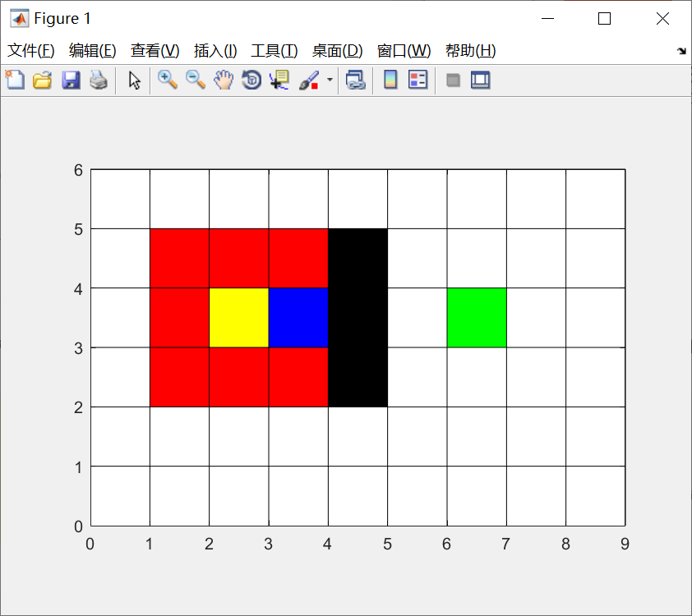This screenshot has height=616, width=692.
Task: Insert a legend via the toolbar icon
Action: pos(418,80)
